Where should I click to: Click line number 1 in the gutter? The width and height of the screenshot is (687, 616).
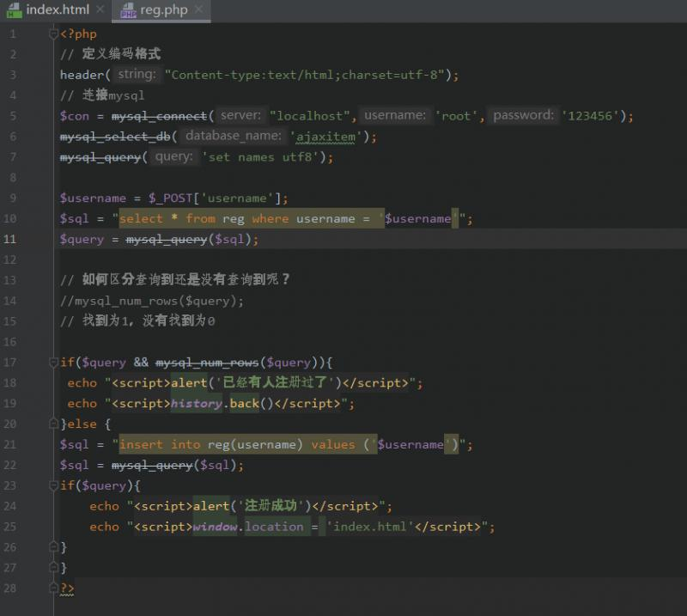(13, 34)
